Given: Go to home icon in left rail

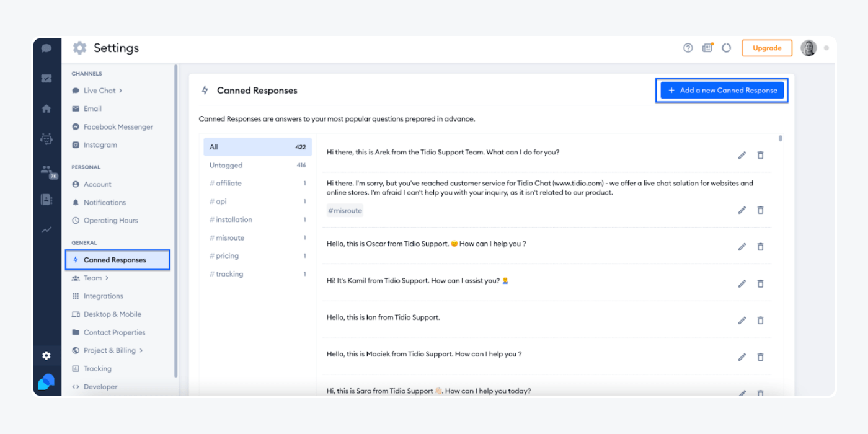Looking at the screenshot, I should pyautogui.click(x=46, y=108).
